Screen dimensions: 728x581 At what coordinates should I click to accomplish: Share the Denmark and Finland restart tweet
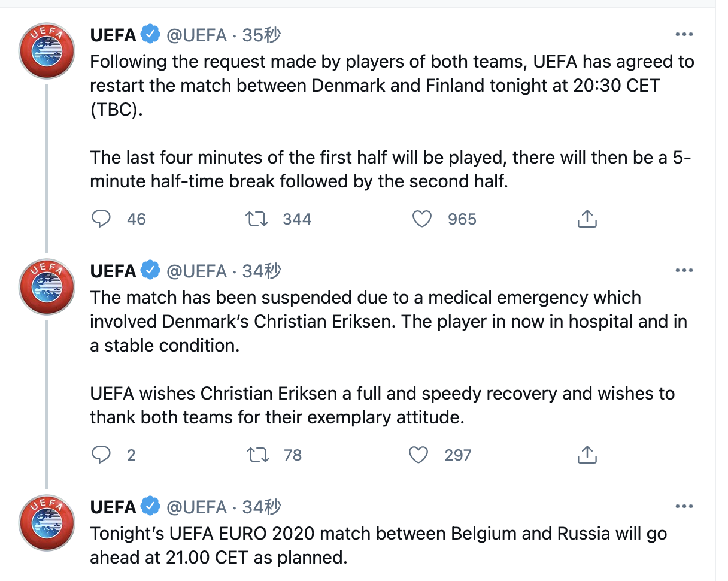click(x=587, y=219)
